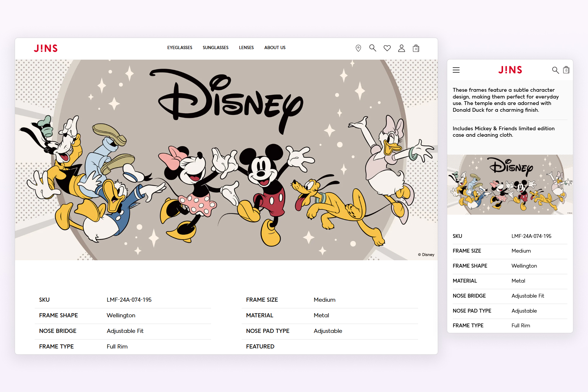588x392 pixels.
Task: Click the search icon in mobile header
Action: [x=555, y=70]
